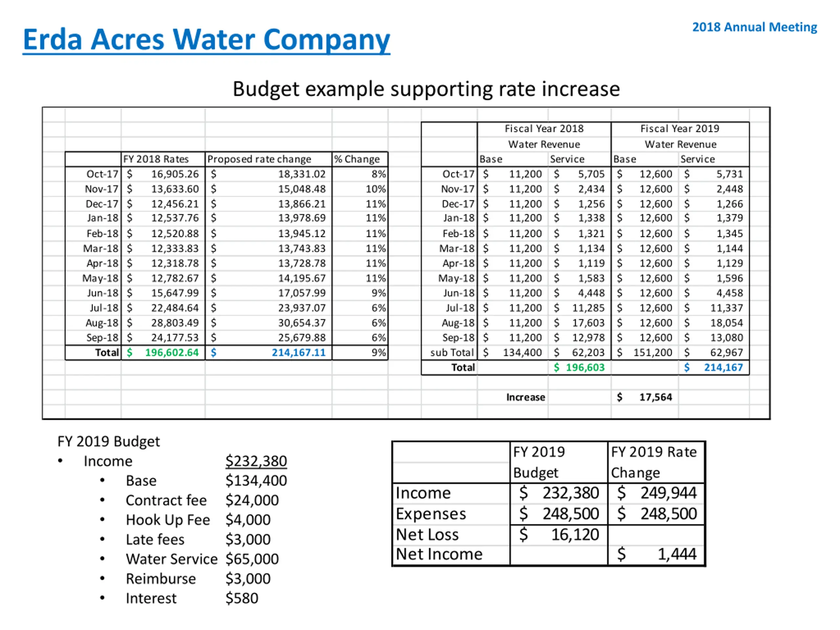Viewport: 840px width, 630px height.
Task: Select the 2018 Annual Meeting text
Action: pyautogui.click(x=754, y=27)
